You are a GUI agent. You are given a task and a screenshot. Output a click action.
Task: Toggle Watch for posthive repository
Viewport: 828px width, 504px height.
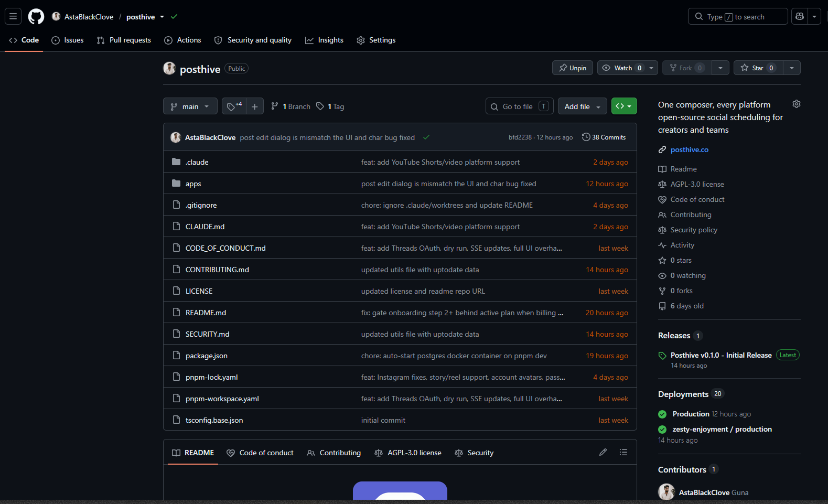pyautogui.click(x=621, y=68)
